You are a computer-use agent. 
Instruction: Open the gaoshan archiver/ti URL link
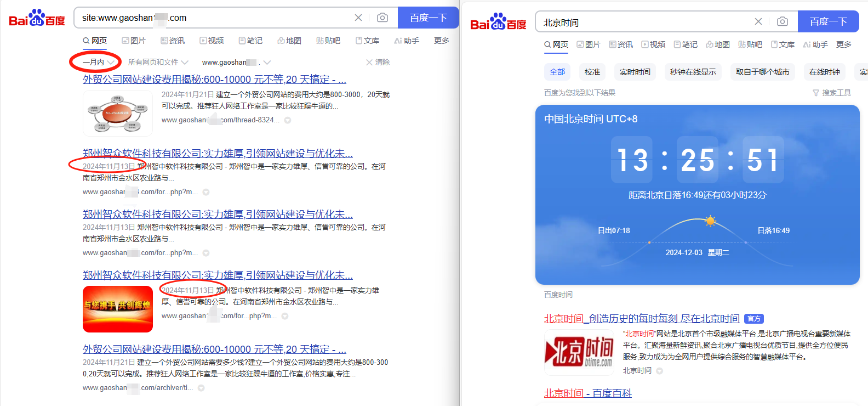(138, 387)
